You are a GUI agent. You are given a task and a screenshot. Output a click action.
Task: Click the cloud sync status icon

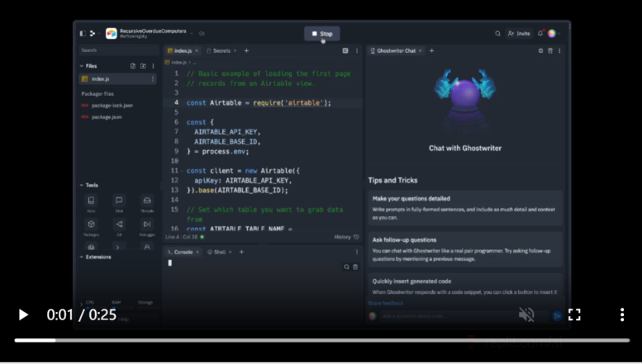(x=202, y=34)
